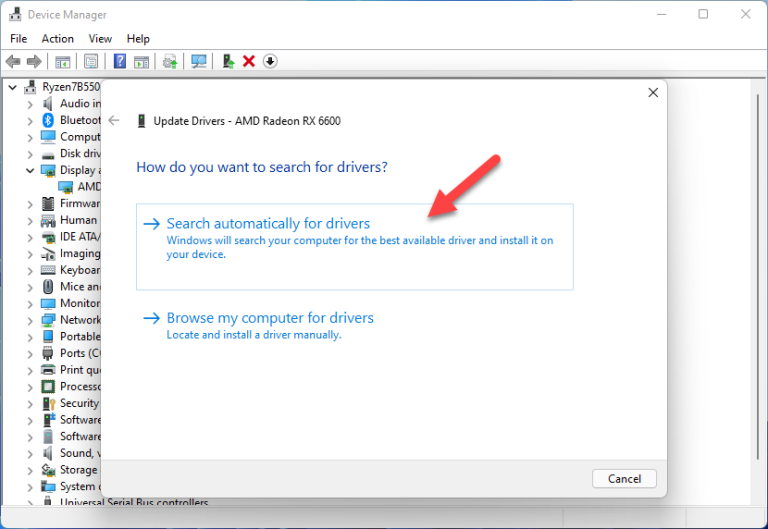Viewport: 768px width, 529px height.
Task: Click the Device Manager title bar icon
Action: click(15, 15)
